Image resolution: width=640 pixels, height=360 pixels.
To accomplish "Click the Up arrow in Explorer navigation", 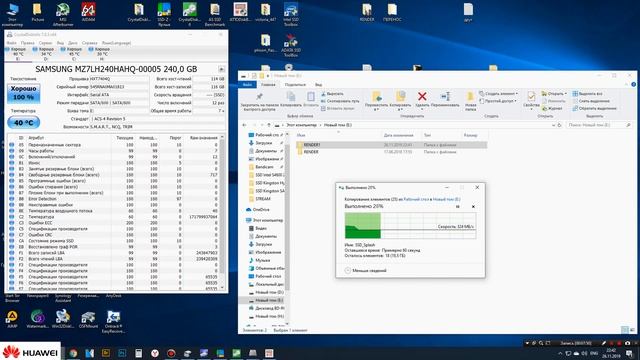I will click(x=269, y=125).
